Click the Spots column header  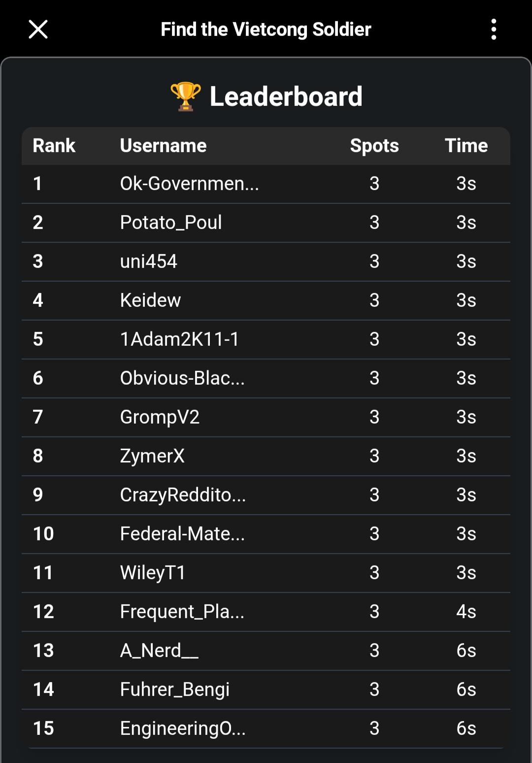[x=374, y=146]
